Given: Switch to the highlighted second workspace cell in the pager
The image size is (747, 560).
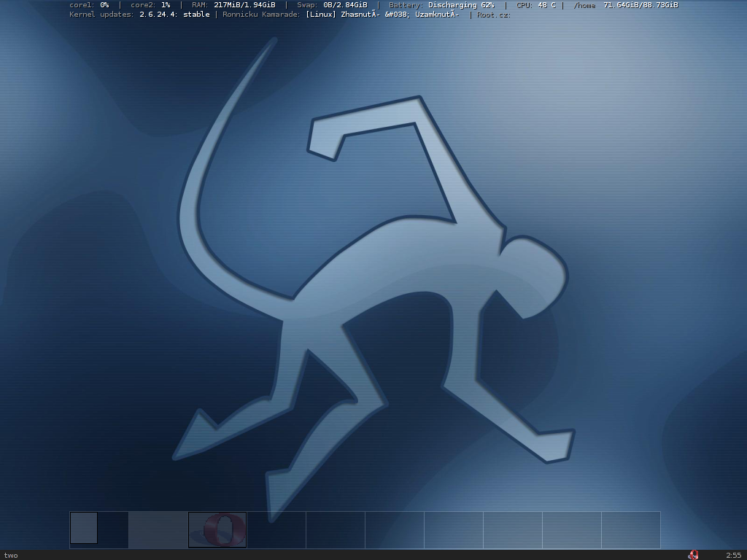Looking at the screenshot, I should 158,530.
